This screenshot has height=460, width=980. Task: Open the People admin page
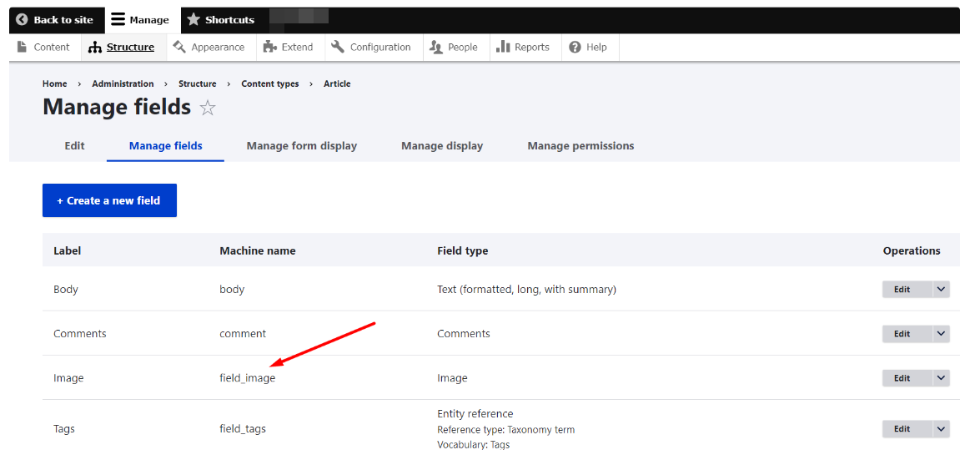point(454,48)
